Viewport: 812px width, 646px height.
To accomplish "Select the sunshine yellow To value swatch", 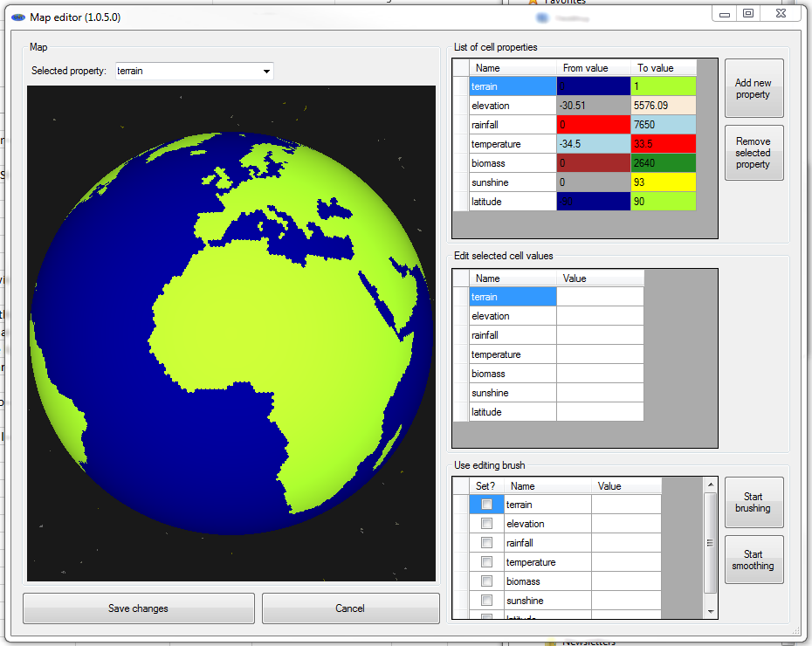I will [663, 182].
